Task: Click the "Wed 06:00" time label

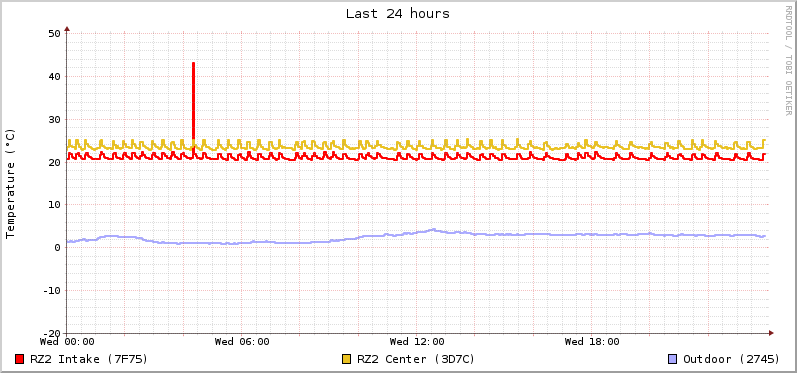Action: (x=242, y=341)
